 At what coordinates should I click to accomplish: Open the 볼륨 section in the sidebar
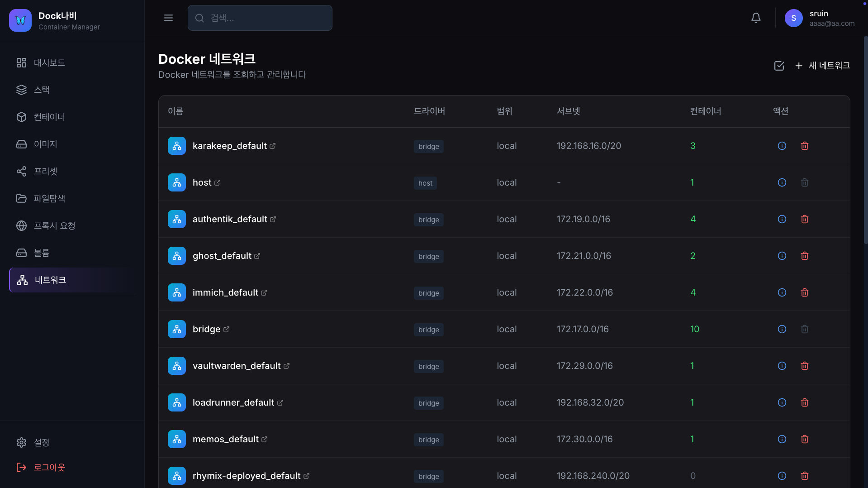click(41, 253)
